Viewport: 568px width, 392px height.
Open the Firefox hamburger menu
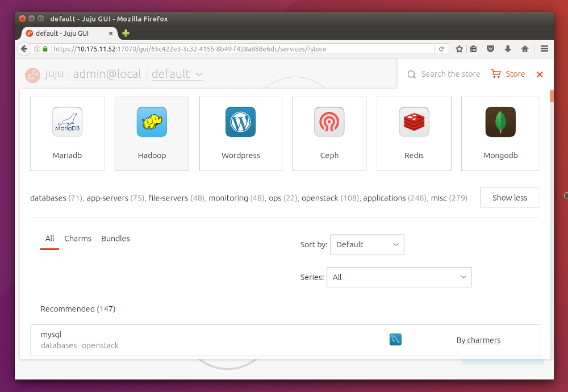coord(544,49)
